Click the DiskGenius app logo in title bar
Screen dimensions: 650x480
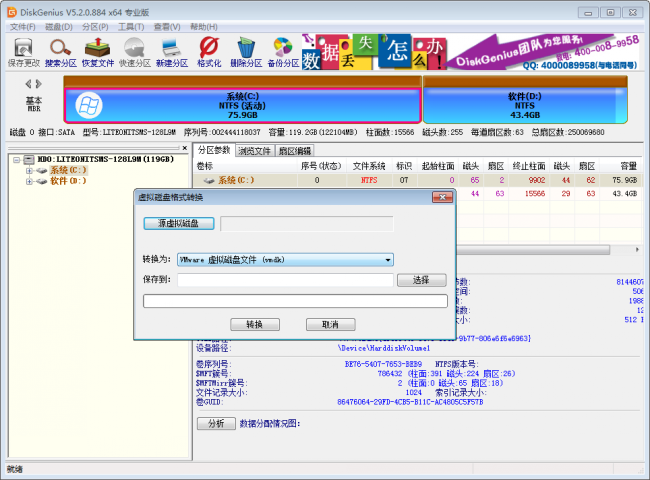pyautogui.click(x=12, y=12)
